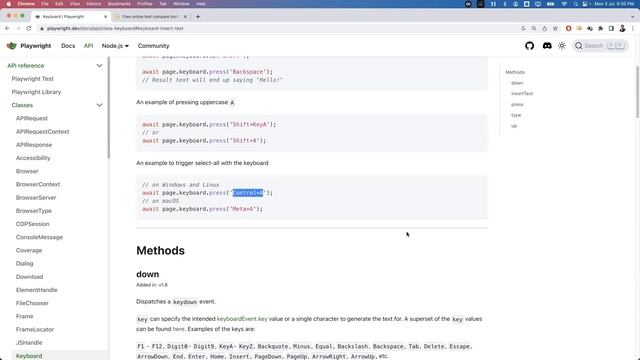Viewport: 640px width, 360px height.
Task: Jump to press method in contents
Action: [x=517, y=104]
